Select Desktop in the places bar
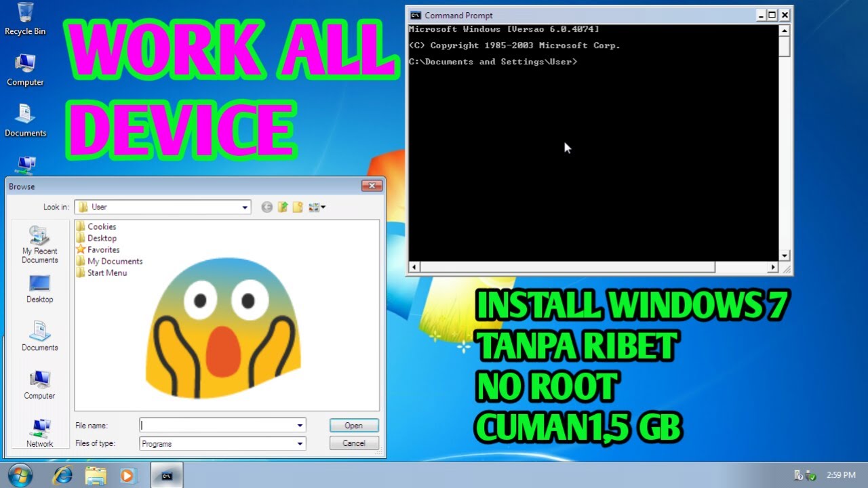The width and height of the screenshot is (868, 488). [x=39, y=289]
